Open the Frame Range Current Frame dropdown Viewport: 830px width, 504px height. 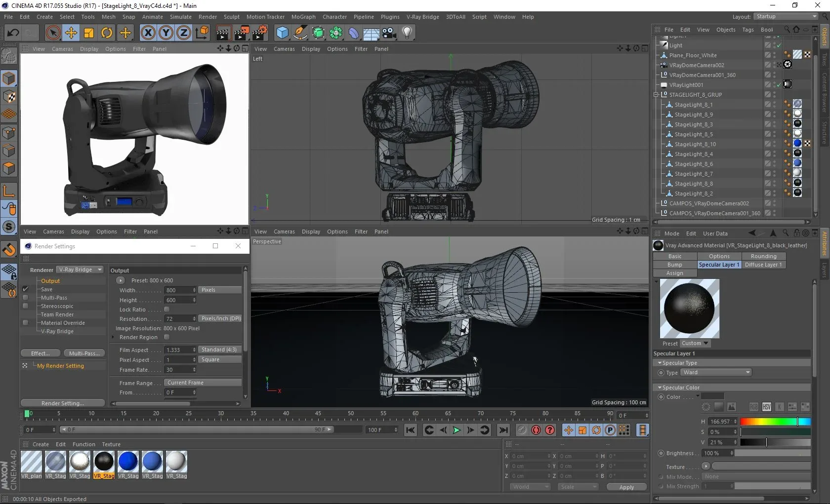coord(203,383)
